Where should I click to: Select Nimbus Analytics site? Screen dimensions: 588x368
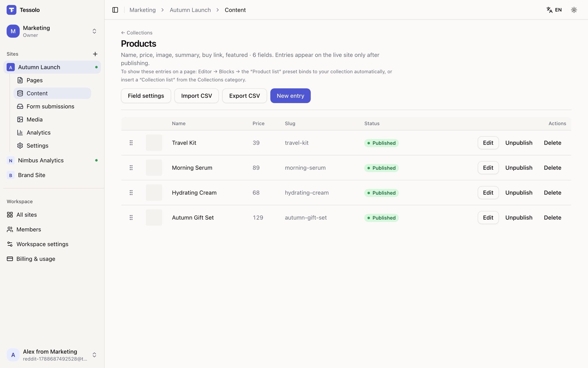pos(52,160)
